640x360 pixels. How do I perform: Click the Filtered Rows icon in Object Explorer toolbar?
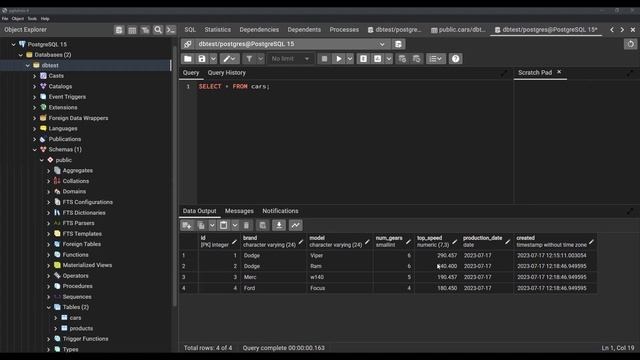coord(145,30)
